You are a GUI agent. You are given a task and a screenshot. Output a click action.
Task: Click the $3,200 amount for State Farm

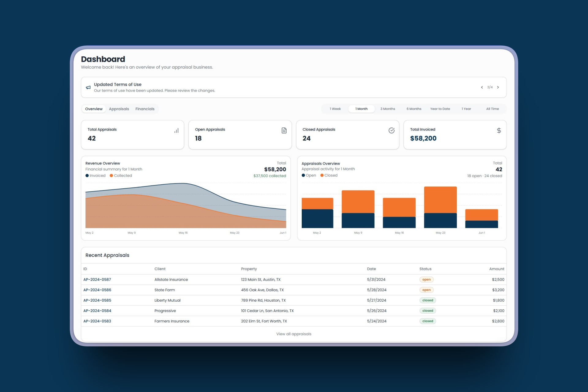point(498,290)
